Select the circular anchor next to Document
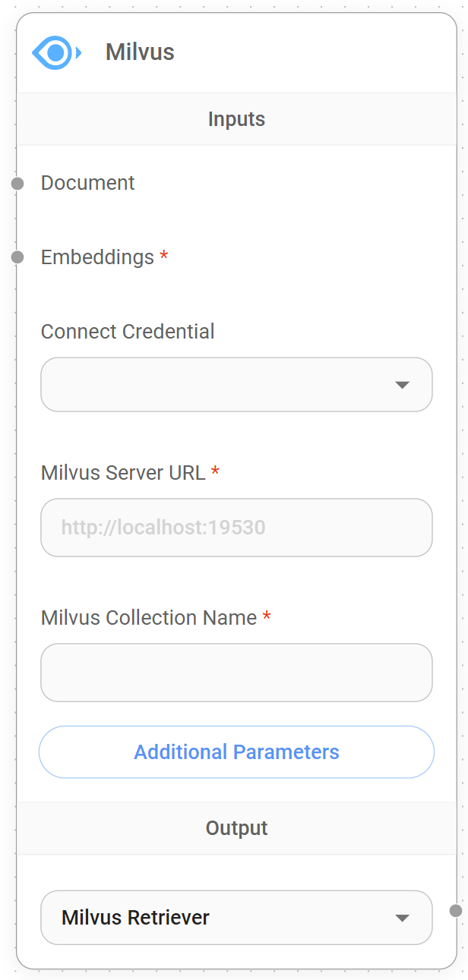This screenshot has height=980, width=468. tap(17, 183)
